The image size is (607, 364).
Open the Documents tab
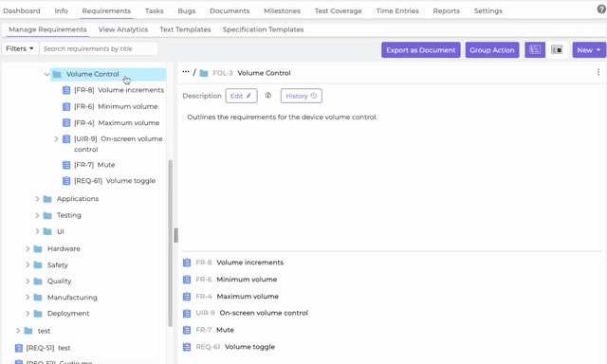point(230,10)
